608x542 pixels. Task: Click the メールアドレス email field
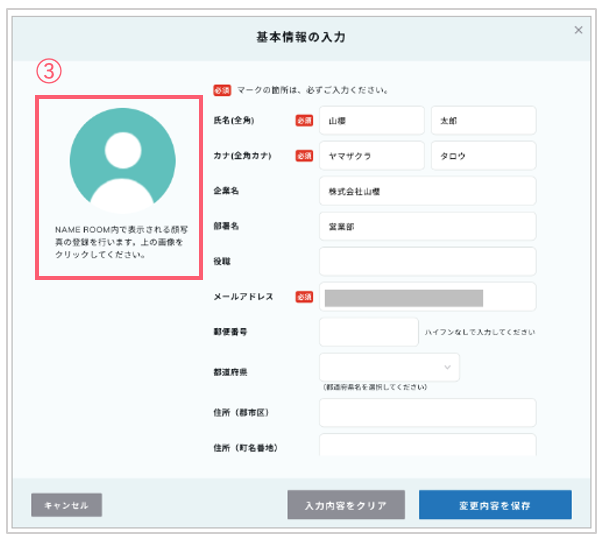(428, 297)
